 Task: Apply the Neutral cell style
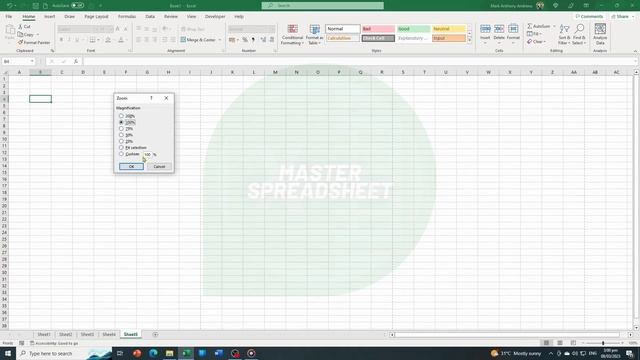pyautogui.click(x=449, y=29)
